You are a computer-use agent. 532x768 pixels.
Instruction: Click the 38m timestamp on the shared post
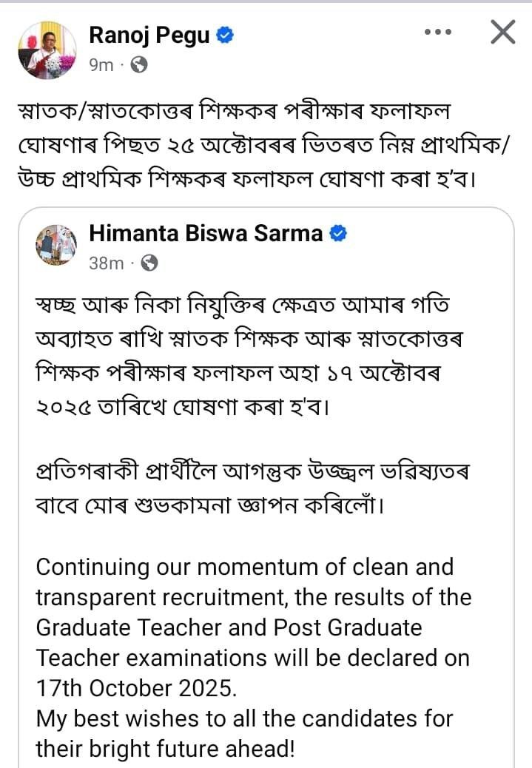[x=106, y=261]
